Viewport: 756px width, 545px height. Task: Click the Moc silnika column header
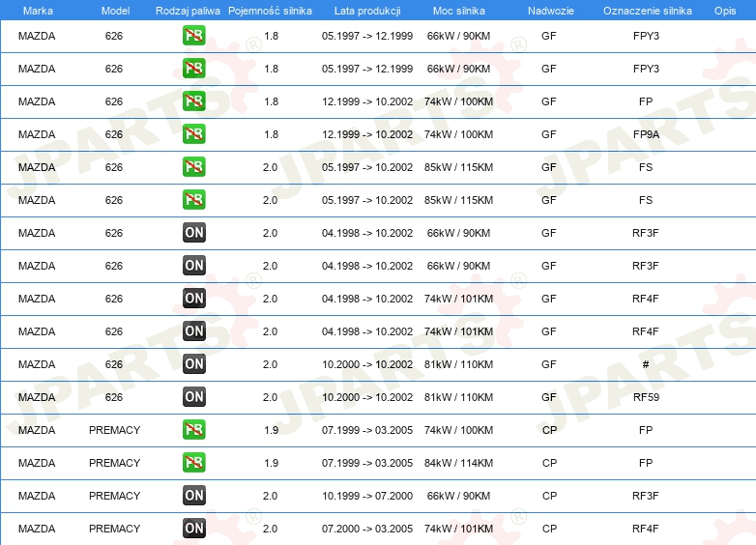pos(458,11)
